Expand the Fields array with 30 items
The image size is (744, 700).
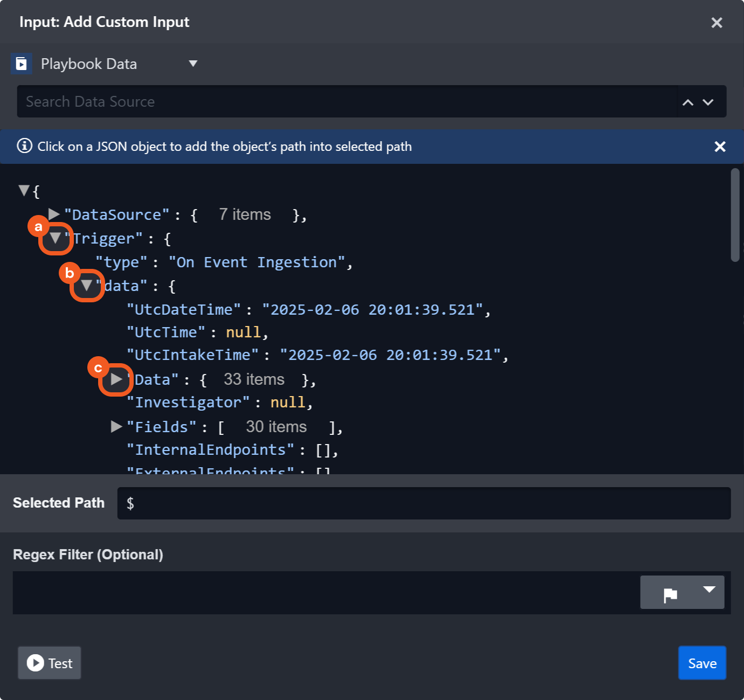coord(116,427)
